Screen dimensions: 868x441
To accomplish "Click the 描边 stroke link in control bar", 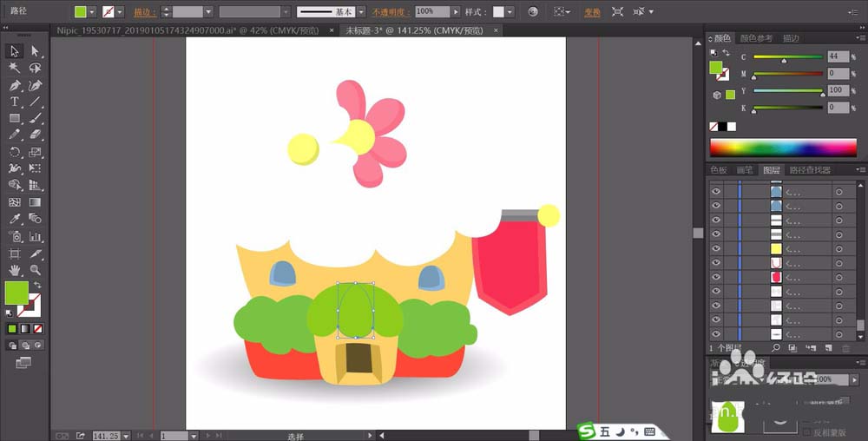I will [145, 12].
